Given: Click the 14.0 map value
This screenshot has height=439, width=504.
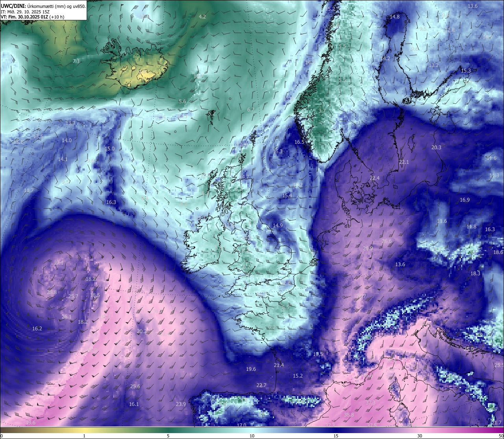Looking at the screenshot, I should point(67,140).
